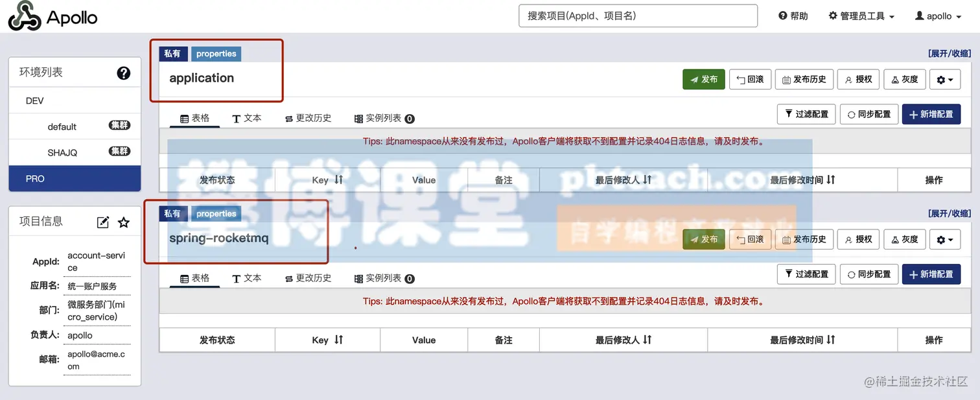The width and height of the screenshot is (980, 400).
Task: Click the spring-rocketmq namespace title
Action: click(x=218, y=238)
